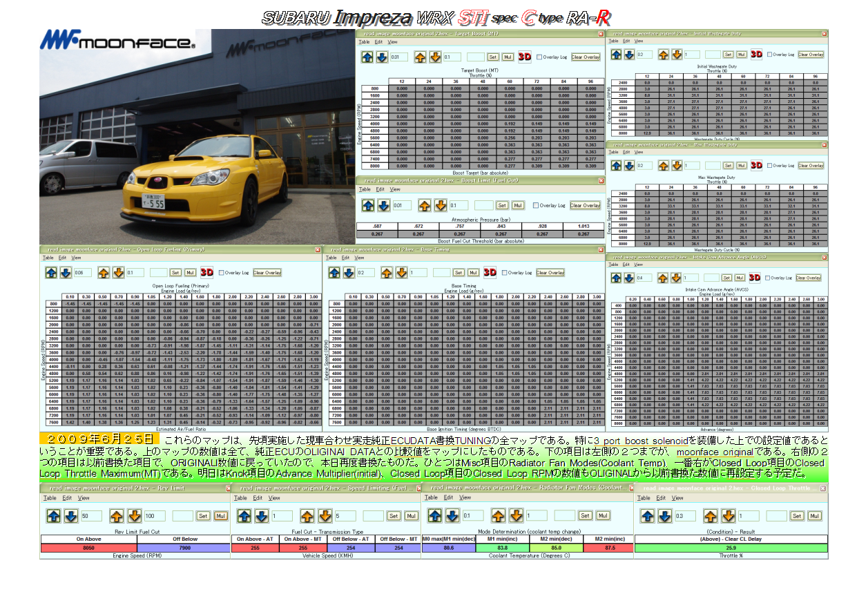868x594 pixels.
Task: Open 3D view in Initial Wastegate Duty window
Action: (757, 55)
